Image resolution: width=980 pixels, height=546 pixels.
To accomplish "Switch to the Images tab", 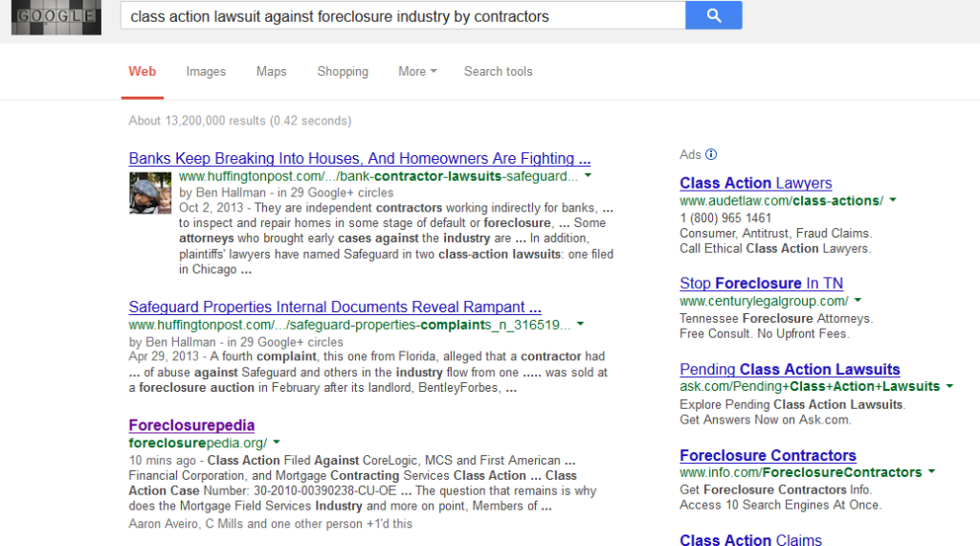I will 206,71.
